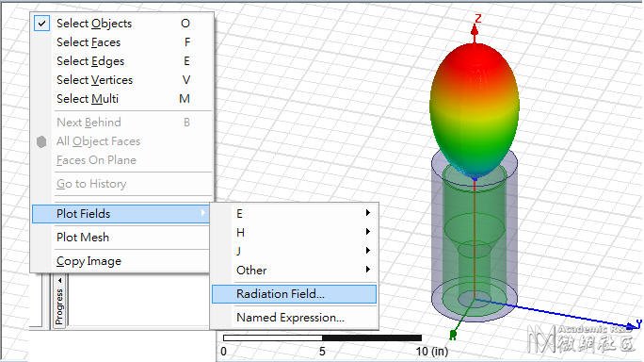Click the Z axis arrowhead
This screenshot has width=644, height=362.
tap(475, 29)
